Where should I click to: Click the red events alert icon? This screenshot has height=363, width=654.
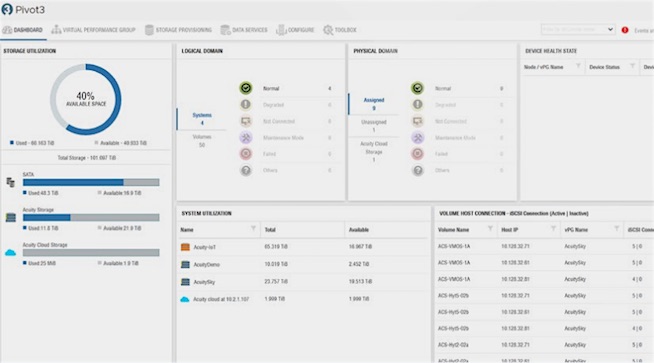[x=625, y=30]
